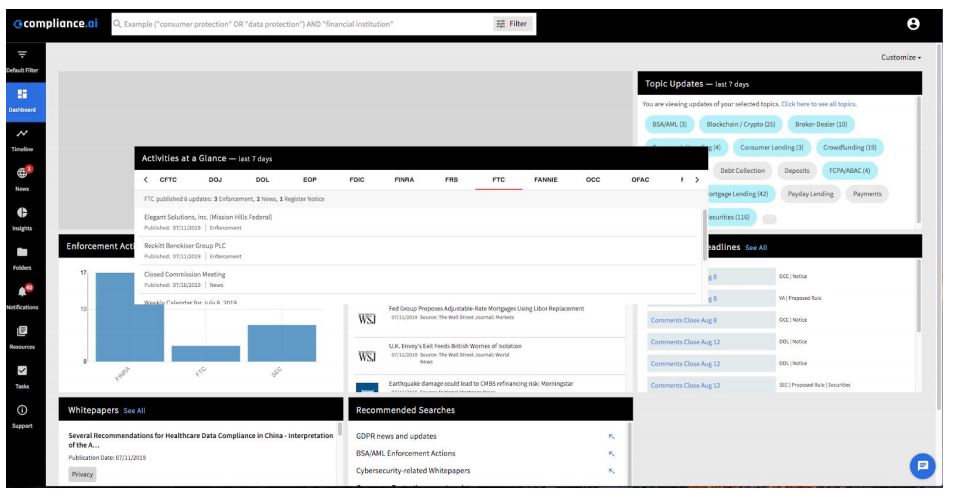Toggle the Consumer Lending (3) topic chip
The image size is (954, 499).
coord(771,147)
